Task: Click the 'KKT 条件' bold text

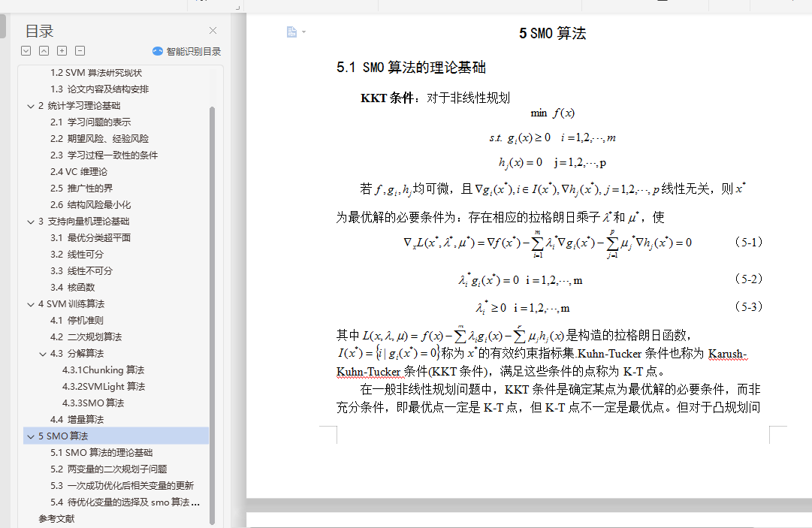Action: click(x=387, y=98)
